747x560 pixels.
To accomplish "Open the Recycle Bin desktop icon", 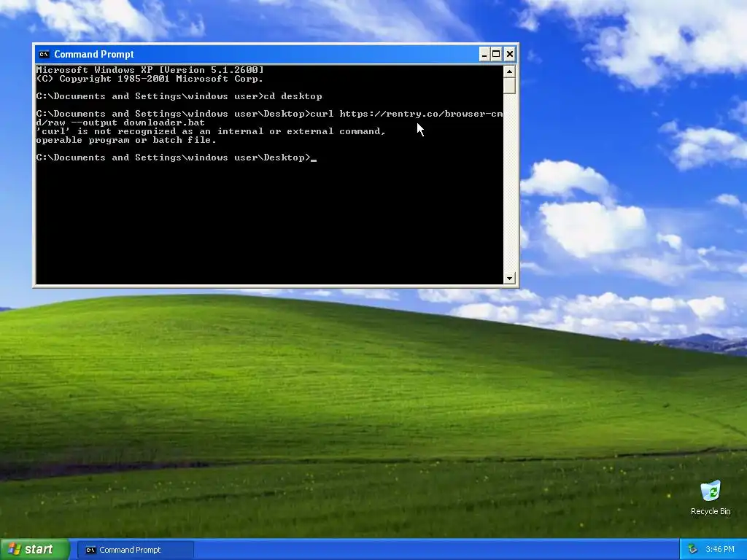I will pyautogui.click(x=711, y=497).
